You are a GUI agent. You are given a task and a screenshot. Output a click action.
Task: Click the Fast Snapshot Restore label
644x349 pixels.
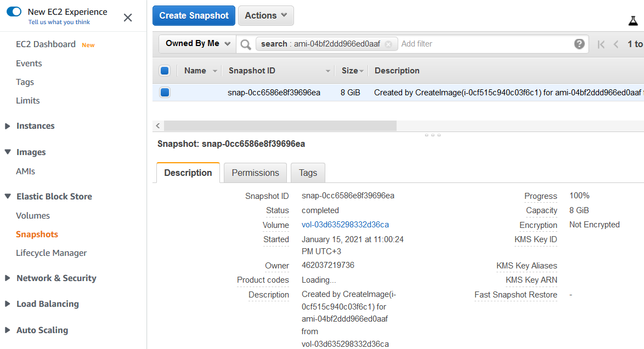coord(516,295)
